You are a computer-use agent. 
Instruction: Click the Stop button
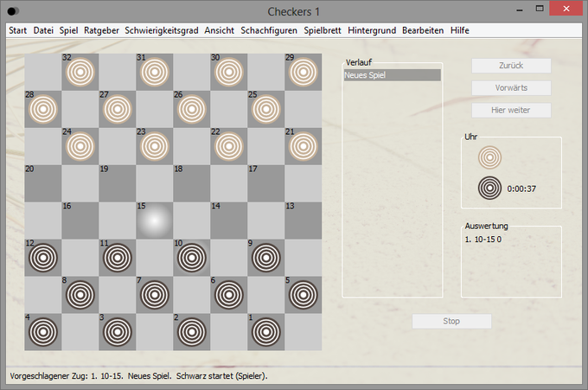click(x=451, y=321)
